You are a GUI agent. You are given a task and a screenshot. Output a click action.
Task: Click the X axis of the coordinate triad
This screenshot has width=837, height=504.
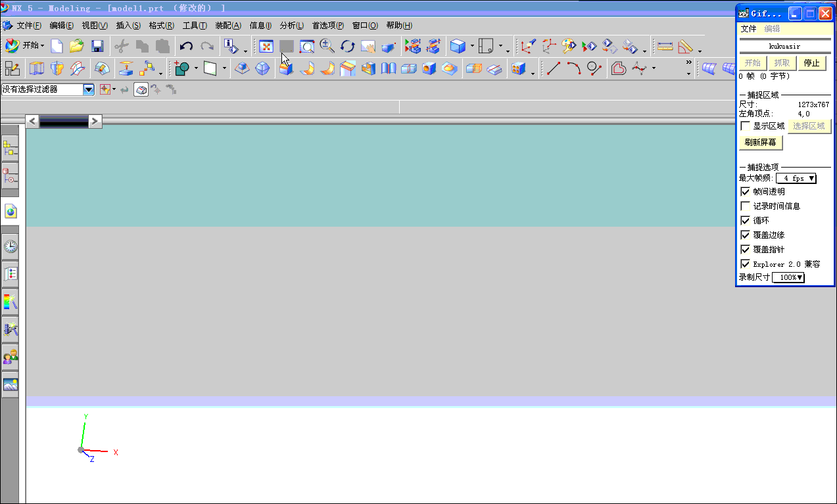(99, 451)
